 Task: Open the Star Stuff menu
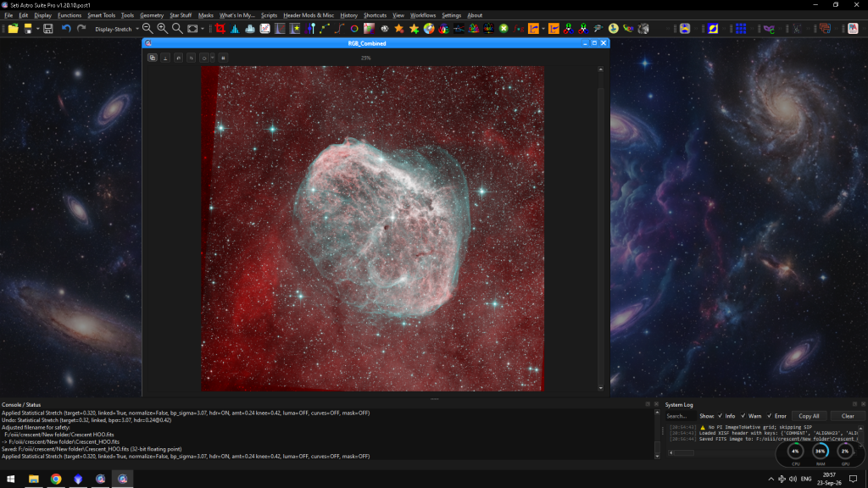pos(181,15)
